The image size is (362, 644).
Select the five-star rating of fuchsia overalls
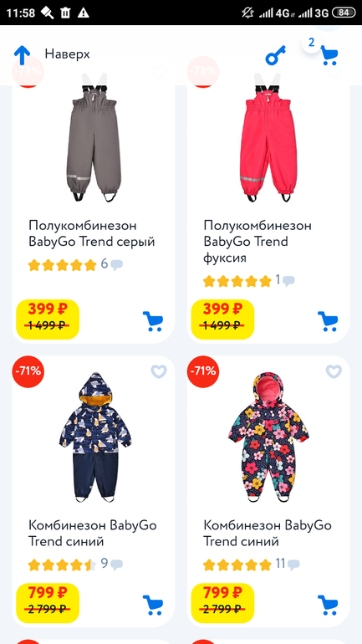[x=237, y=281]
